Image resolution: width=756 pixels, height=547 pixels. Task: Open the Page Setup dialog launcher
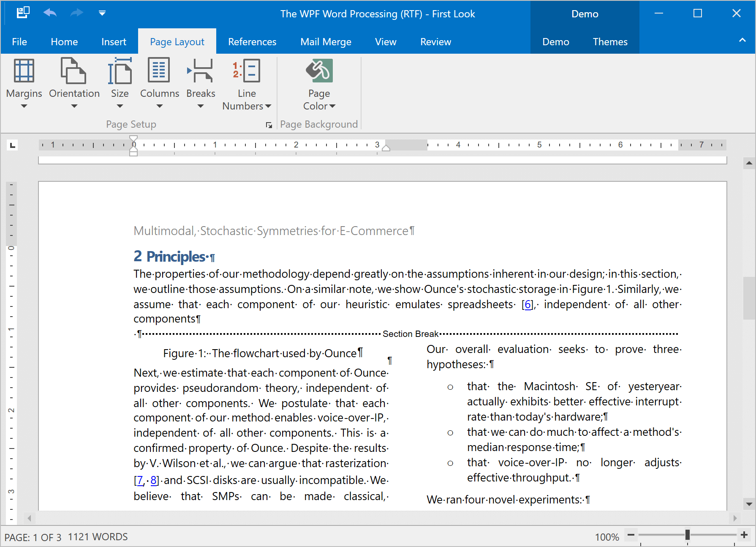coord(269,125)
